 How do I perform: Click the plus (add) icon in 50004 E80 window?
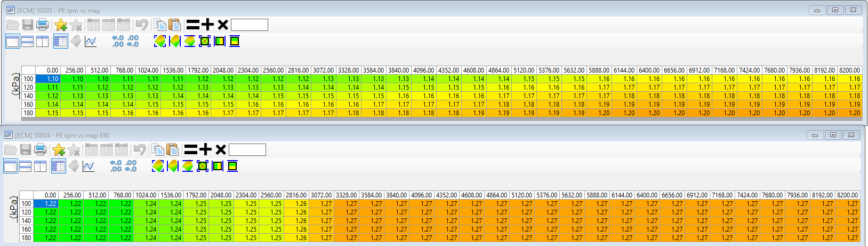click(x=205, y=149)
